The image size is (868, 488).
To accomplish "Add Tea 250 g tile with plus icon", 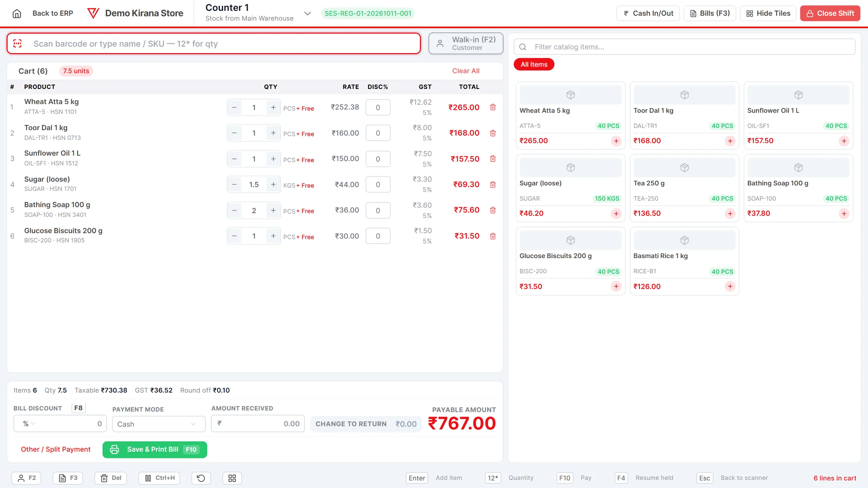I will click(x=730, y=214).
